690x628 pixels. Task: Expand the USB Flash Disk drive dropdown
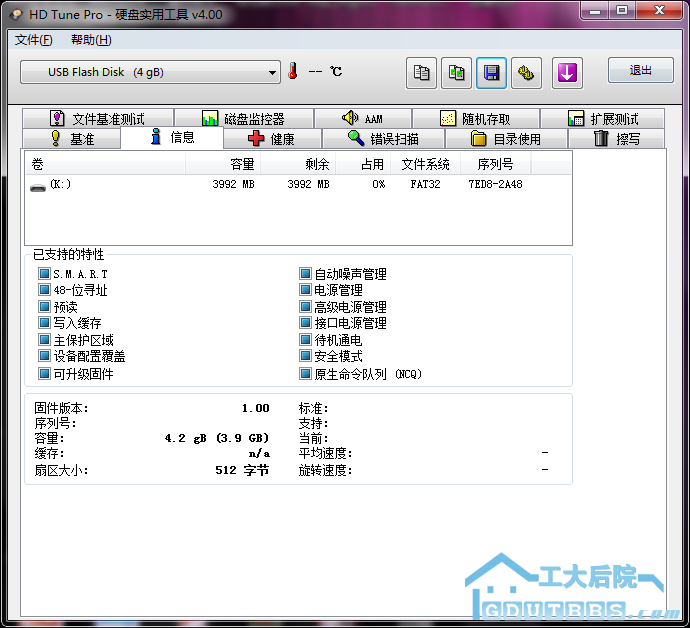click(x=150, y=72)
